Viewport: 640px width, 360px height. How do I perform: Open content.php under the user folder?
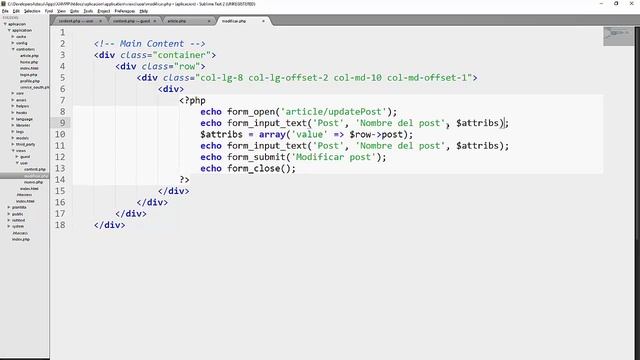coord(35,169)
